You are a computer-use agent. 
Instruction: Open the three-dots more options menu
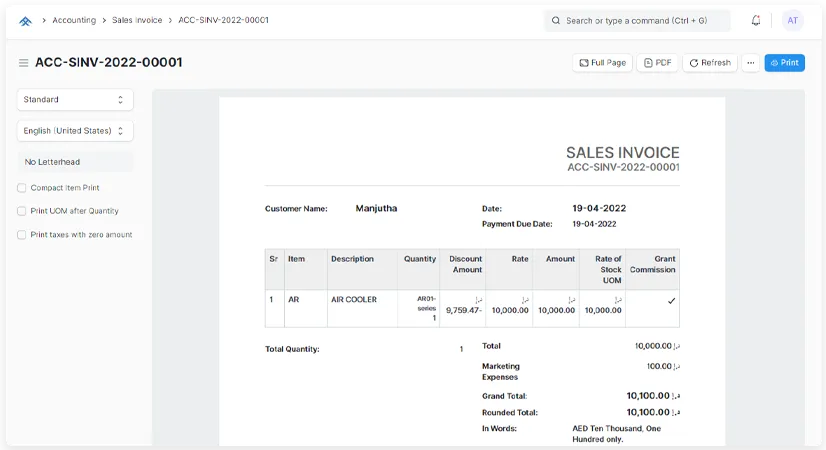[750, 63]
